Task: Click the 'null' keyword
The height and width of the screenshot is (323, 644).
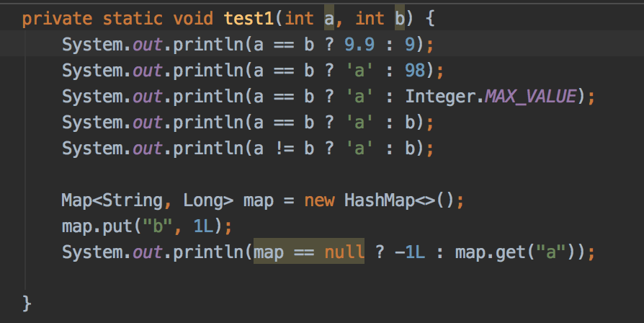Action: (x=344, y=252)
